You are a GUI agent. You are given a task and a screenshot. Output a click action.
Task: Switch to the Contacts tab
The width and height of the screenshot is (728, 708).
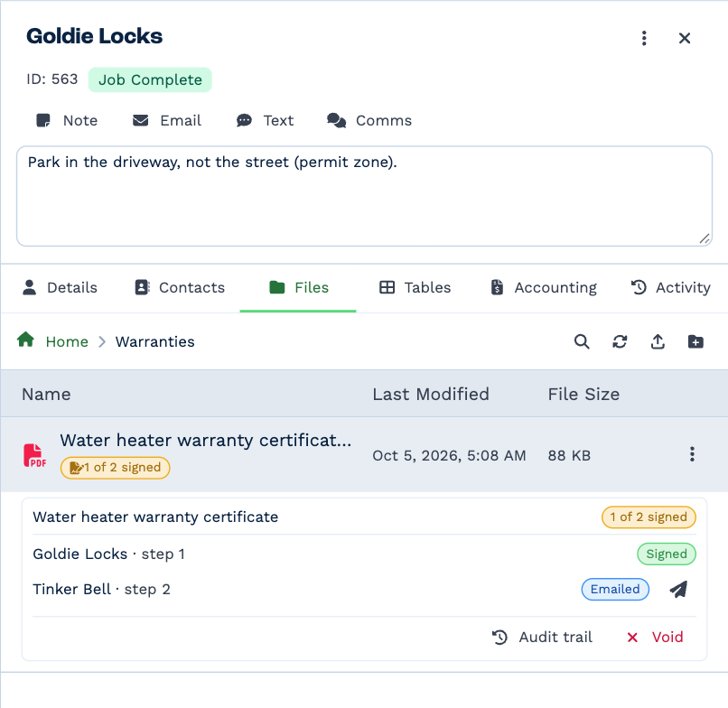(180, 288)
